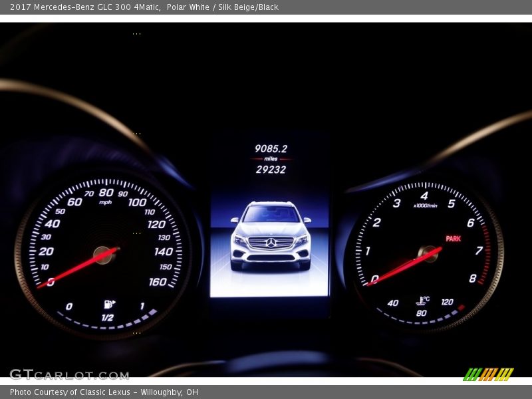Click the 'miles' unit label
The width and height of the screenshot is (532, 399).
coord(271,159)
